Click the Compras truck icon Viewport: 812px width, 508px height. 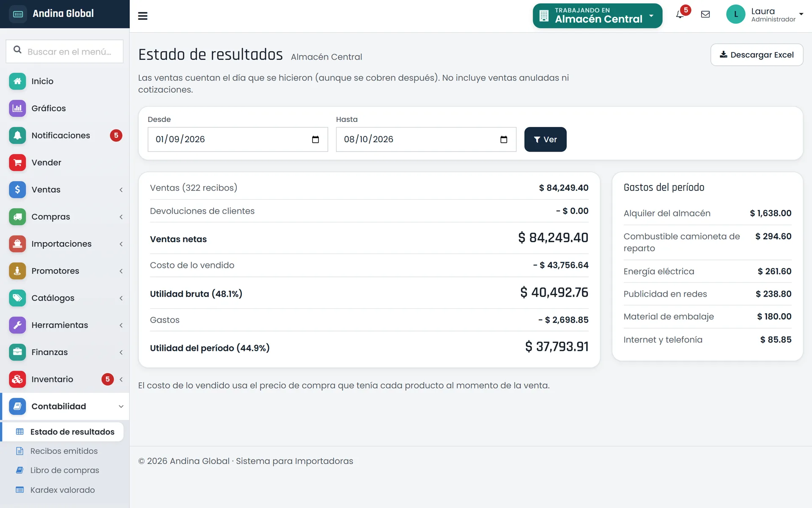pyautogui.click(x=17, y=217)
